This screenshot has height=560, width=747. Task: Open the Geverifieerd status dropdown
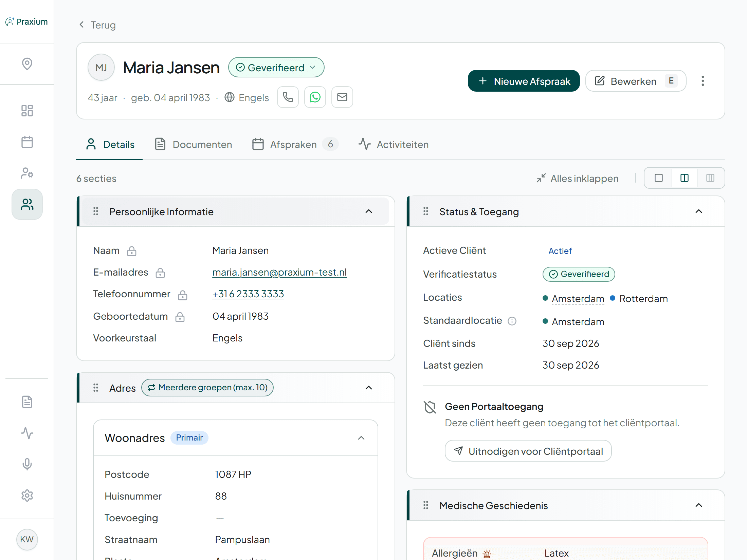(x=276, y=68)
